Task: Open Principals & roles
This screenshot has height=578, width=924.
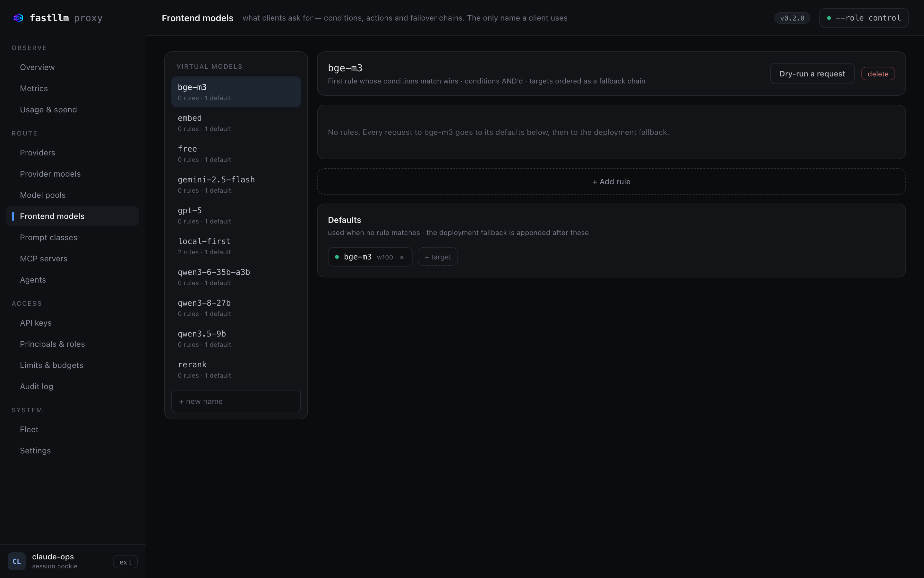Action: coord(73,344)
